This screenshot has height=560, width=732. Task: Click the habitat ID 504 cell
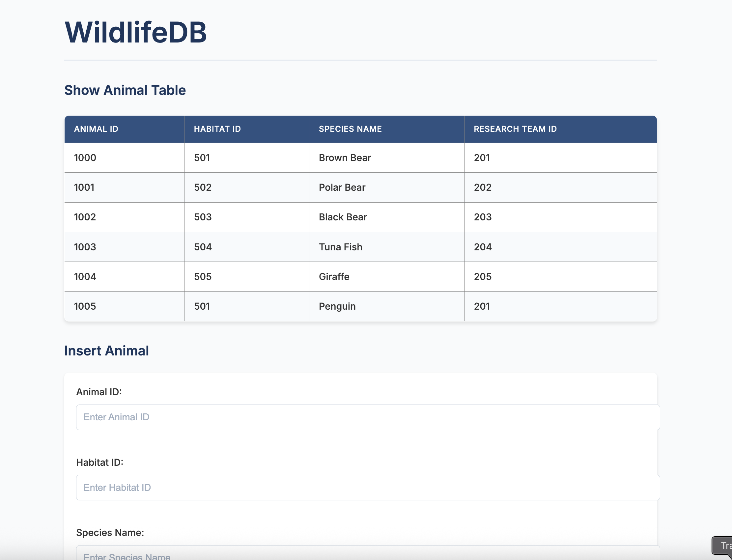click(x=247, y=247)
